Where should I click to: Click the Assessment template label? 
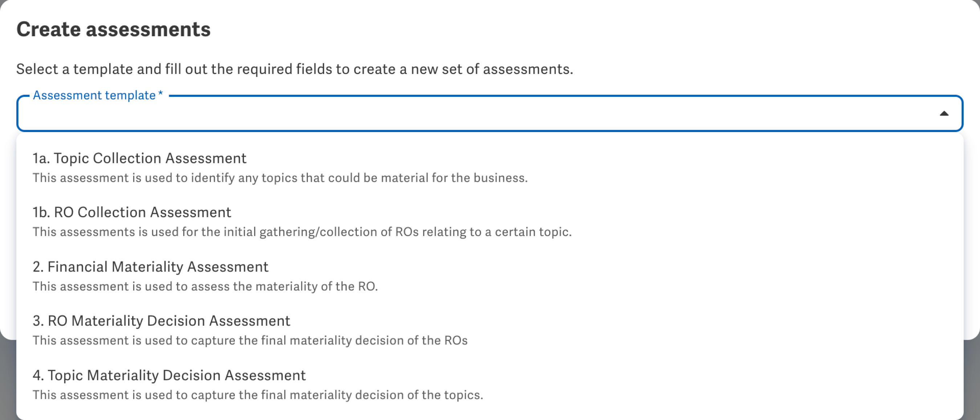(x=94, y=95)
